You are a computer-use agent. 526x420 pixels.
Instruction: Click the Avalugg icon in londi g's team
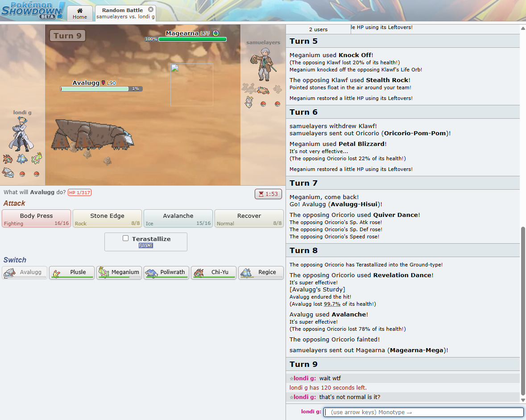8,173
